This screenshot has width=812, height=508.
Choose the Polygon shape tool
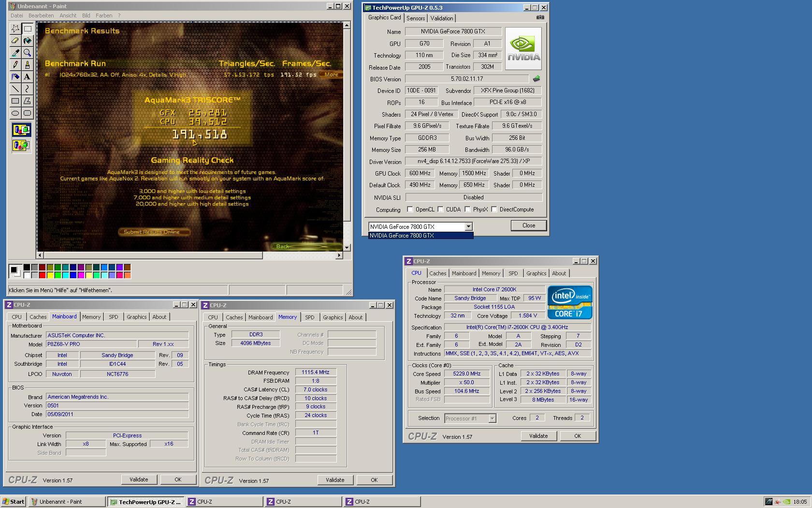[x=28, y=101]
